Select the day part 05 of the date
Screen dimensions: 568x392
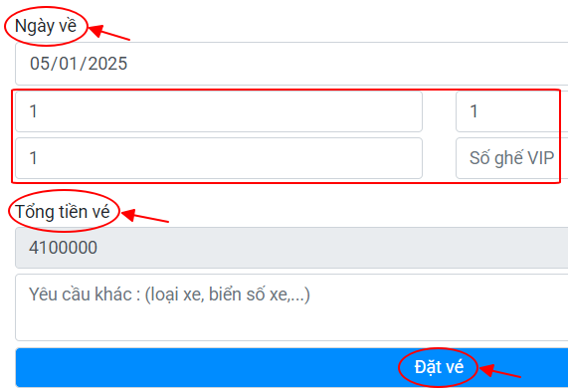39,64
